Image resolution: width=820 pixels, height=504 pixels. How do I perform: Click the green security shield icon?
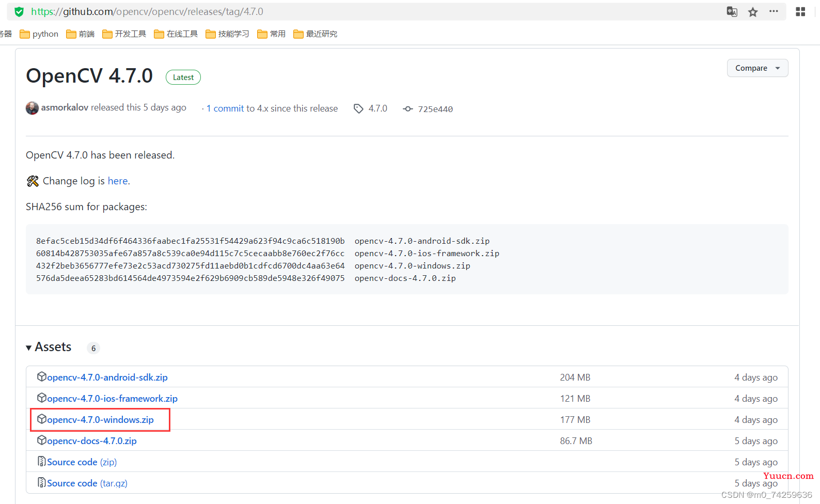(19, 11)
